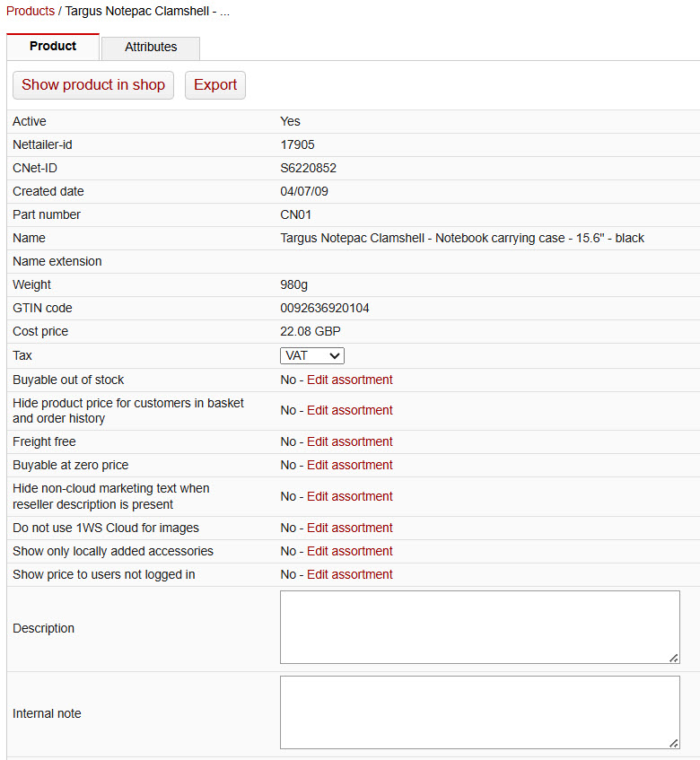This screenshot has height=760, width=700.
Task: Edit assortment for Freight free
Action: (349, 441)
